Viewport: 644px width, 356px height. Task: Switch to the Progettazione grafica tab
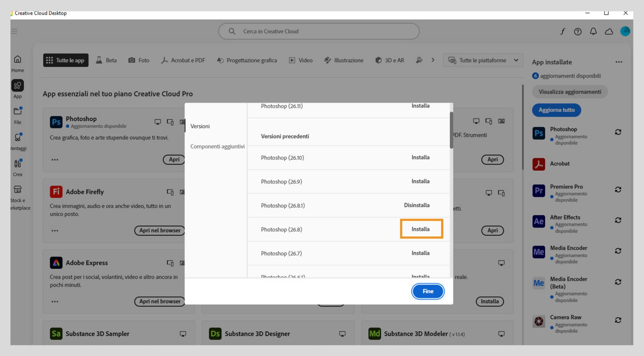pos(247,60)
